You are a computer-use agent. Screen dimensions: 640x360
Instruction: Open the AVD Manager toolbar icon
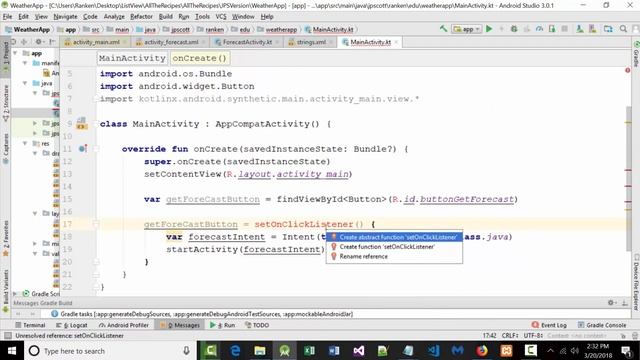580,29
